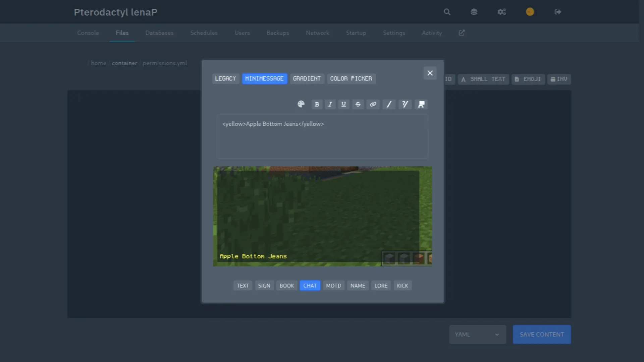
Task: Apply italic formatting
Action: [330, 104]
